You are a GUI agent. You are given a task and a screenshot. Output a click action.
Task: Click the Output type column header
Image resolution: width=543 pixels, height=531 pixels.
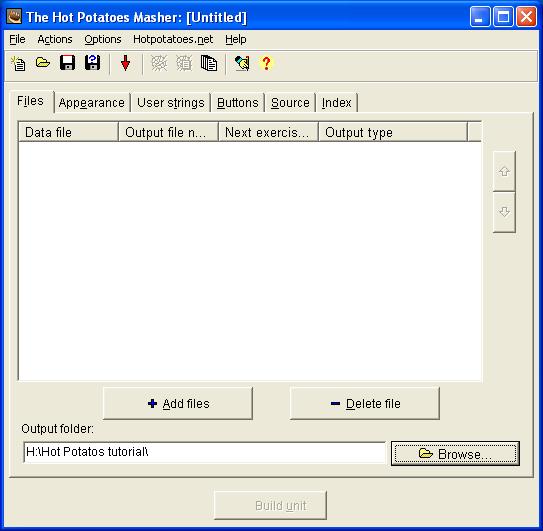click(x=393, y=132)
